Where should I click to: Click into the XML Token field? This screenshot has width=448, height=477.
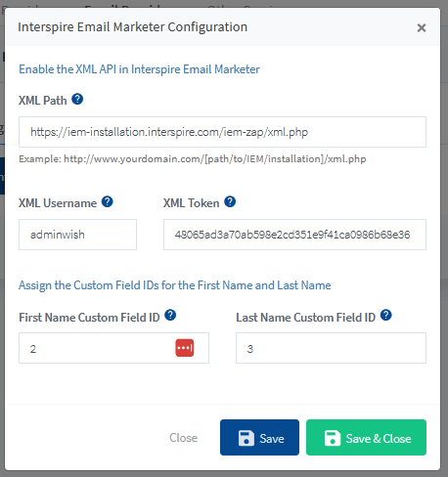[x=294, y=235]
